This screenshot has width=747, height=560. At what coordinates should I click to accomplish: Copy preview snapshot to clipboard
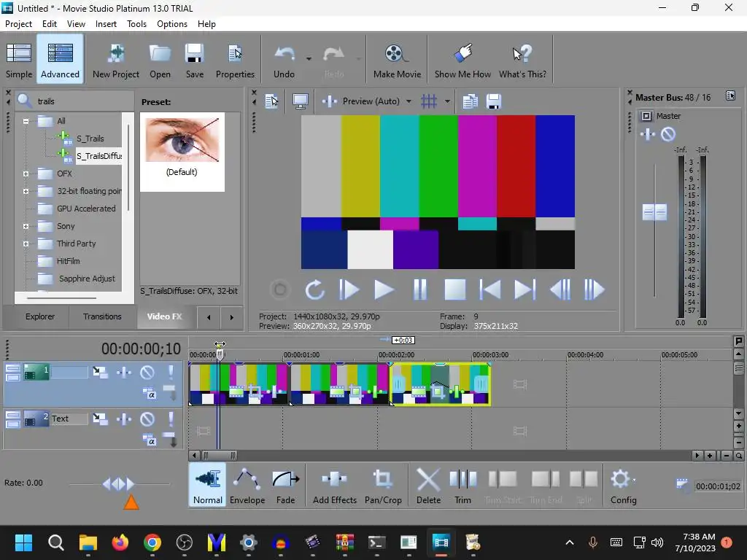(x=471, y=101)
